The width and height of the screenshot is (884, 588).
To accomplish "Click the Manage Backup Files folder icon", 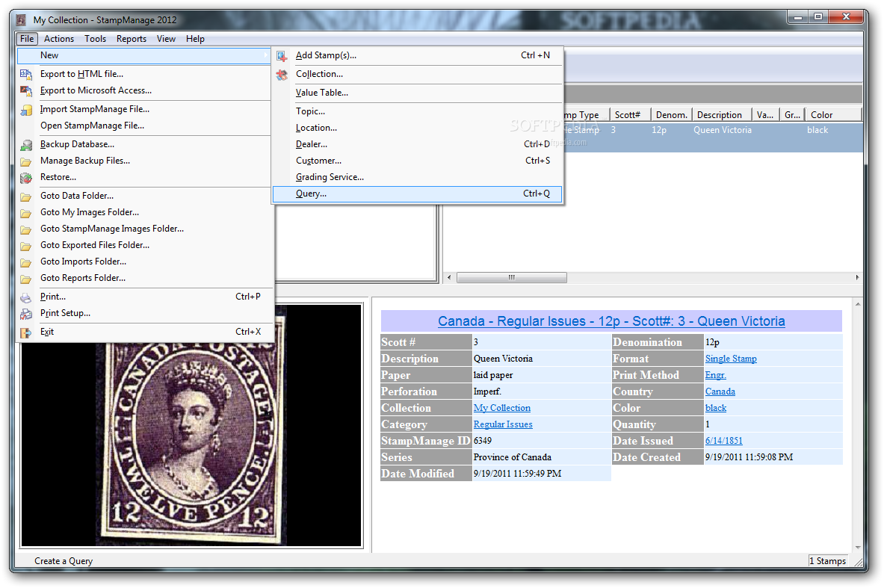I will point(26,161).
